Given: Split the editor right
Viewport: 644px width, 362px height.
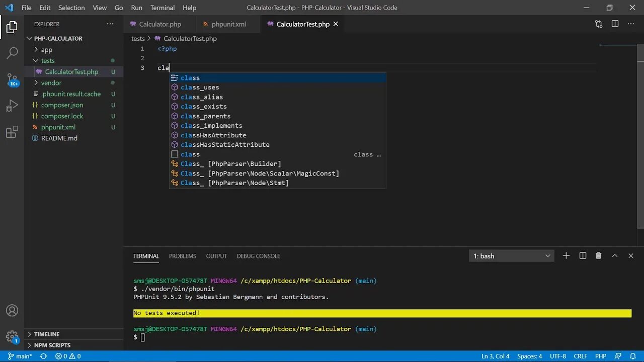Looking at the screenshot, I should coord(615,24).
